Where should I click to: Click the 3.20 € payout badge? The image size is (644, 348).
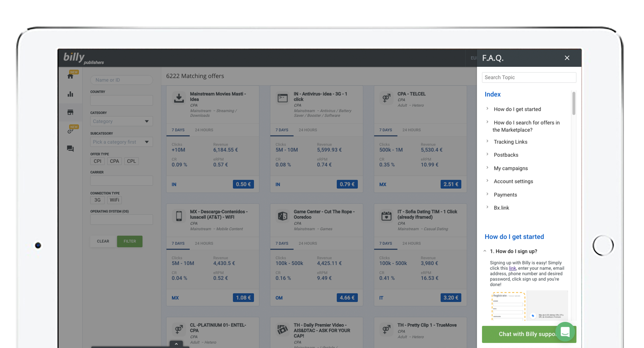pos(451,298)
